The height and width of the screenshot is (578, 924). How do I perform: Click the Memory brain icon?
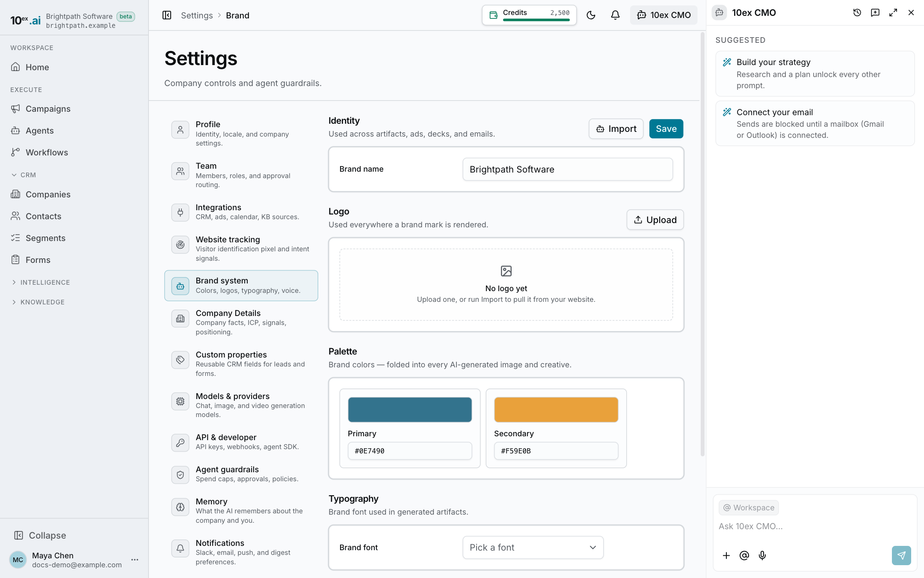click(181, 507)
